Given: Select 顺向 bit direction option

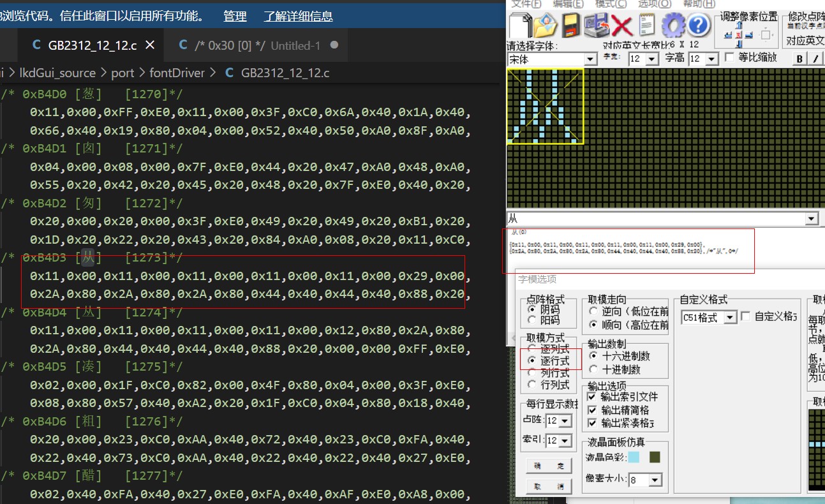Looking at the screenshot, I should 595,325.
